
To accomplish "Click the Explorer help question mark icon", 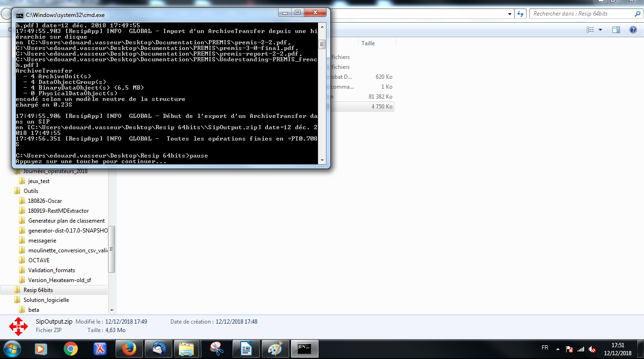I will pos(633,30).
